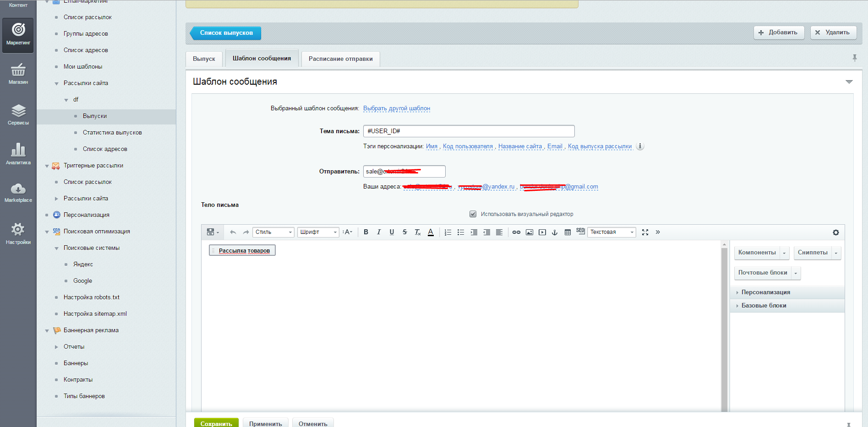This screenshot has height=427, width=868.
Task: Click the info icon next to personalization tags
Action: 640,146
